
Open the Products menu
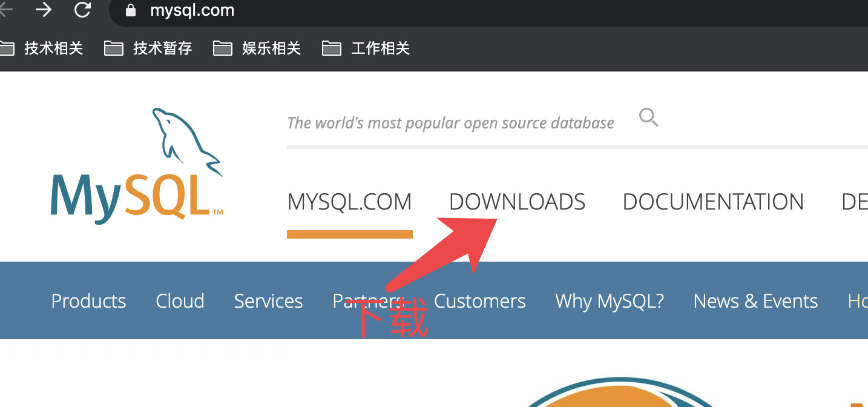[x=89, y=301]
